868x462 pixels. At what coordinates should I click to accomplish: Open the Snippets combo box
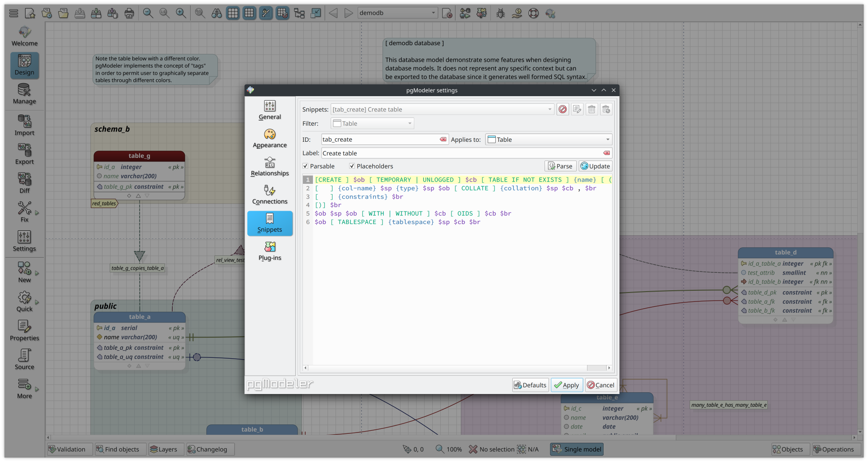pos(442,110)
